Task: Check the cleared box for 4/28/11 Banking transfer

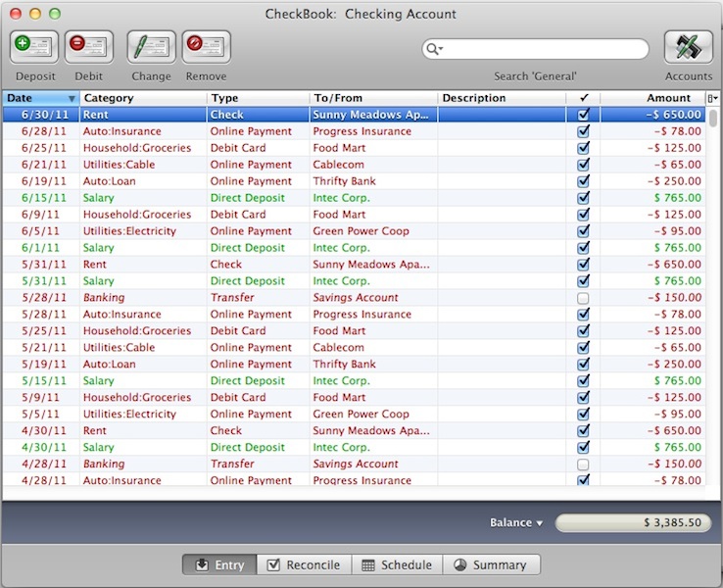Action: pos(584,465)
